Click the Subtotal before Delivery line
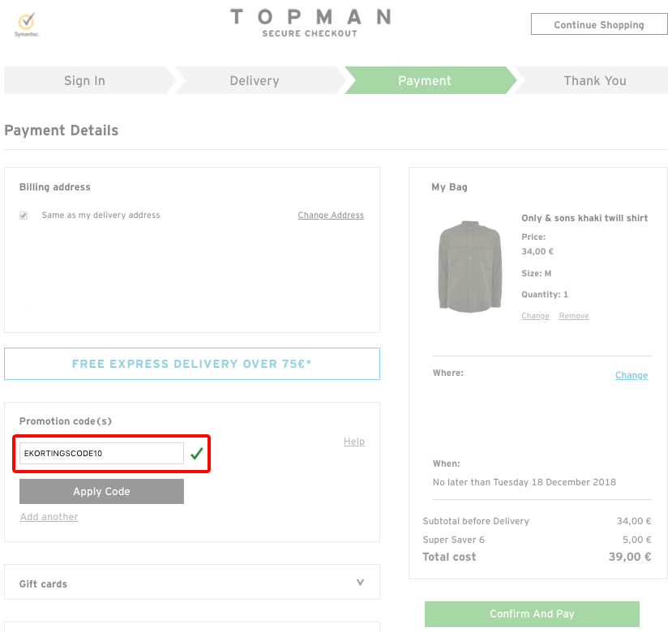This screenshot has width=672, height=632. (x=537, y=521)
